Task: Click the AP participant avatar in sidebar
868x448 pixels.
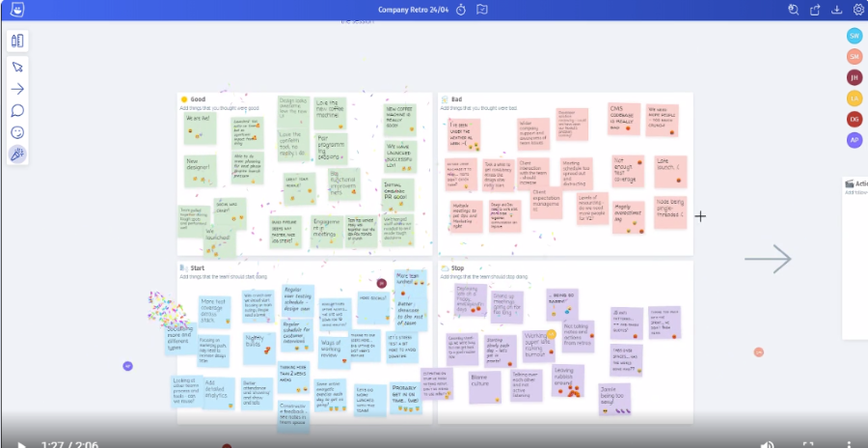Action: tap(854, 140)
